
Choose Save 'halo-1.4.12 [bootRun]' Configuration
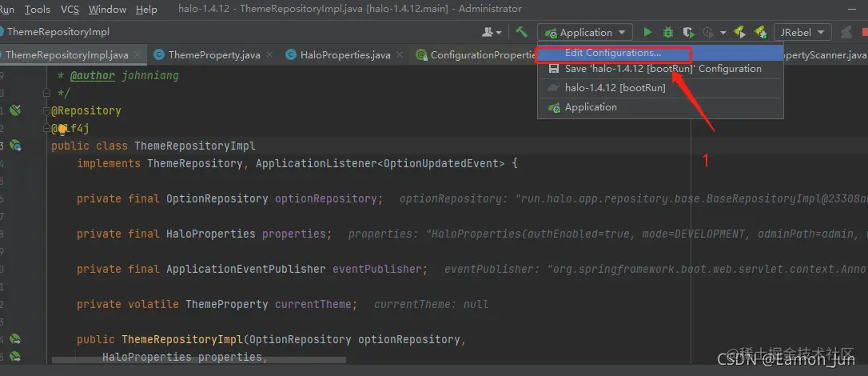coord(660,69)
